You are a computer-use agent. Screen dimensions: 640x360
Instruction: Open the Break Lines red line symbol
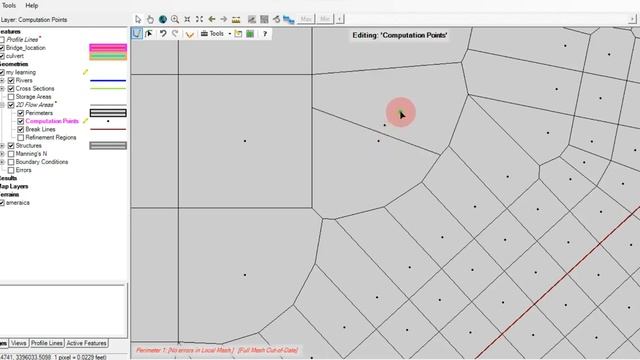pyautogui.click(x=108, y=129)
